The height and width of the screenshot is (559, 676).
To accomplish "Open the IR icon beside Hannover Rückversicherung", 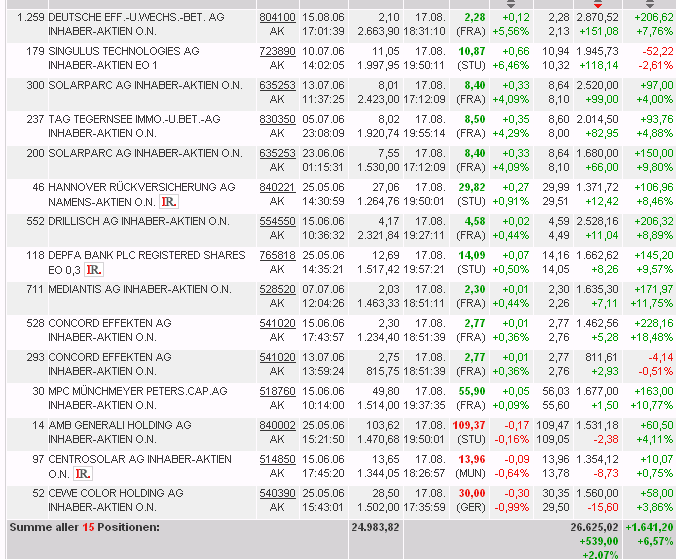I will click(169, 202).
